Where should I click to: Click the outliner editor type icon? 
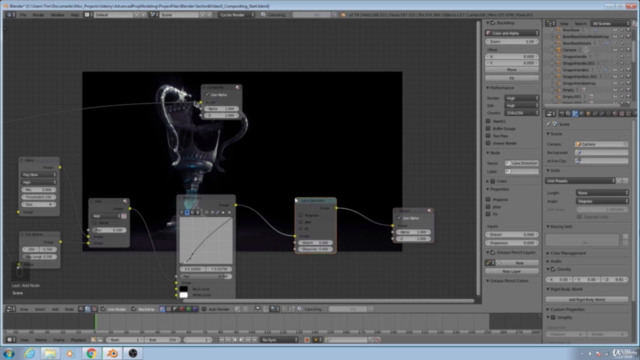550,23
